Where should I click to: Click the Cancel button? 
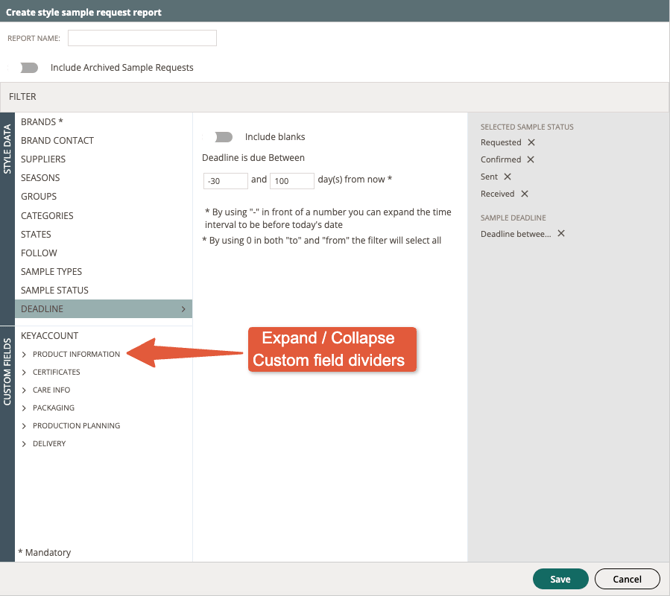click(x=627, y=579)
